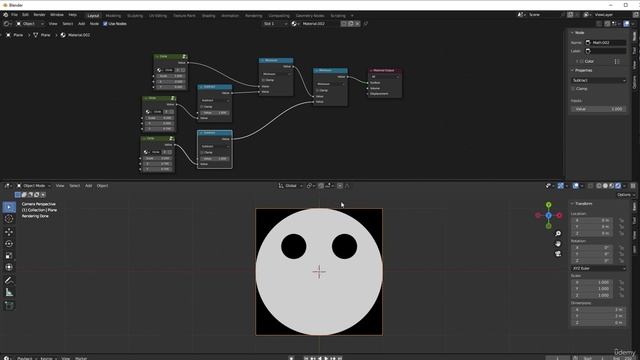640x360 pixels.
Task: Open the File menu
Action: [x=14, y=15]
